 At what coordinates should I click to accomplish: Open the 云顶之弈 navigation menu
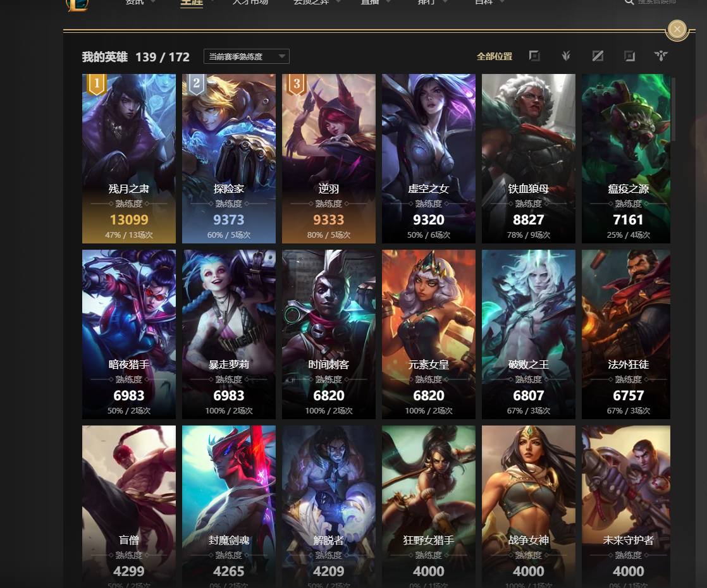click(311, 3)
